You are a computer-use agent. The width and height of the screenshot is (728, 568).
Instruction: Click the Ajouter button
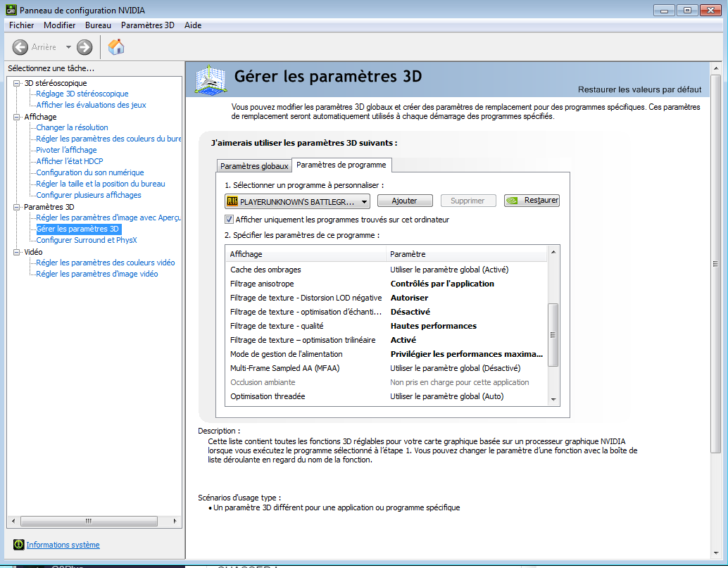[404, 201]
